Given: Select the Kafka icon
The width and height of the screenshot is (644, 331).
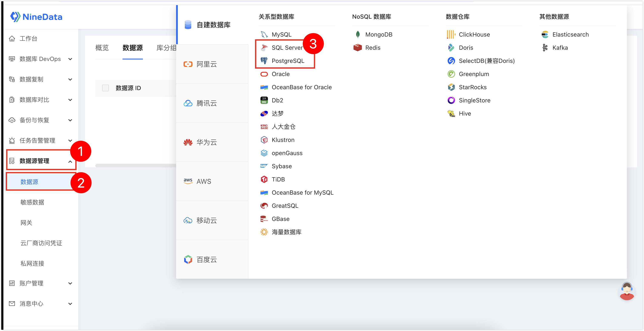Looking at the screenshot, I should tap(545, 48).
